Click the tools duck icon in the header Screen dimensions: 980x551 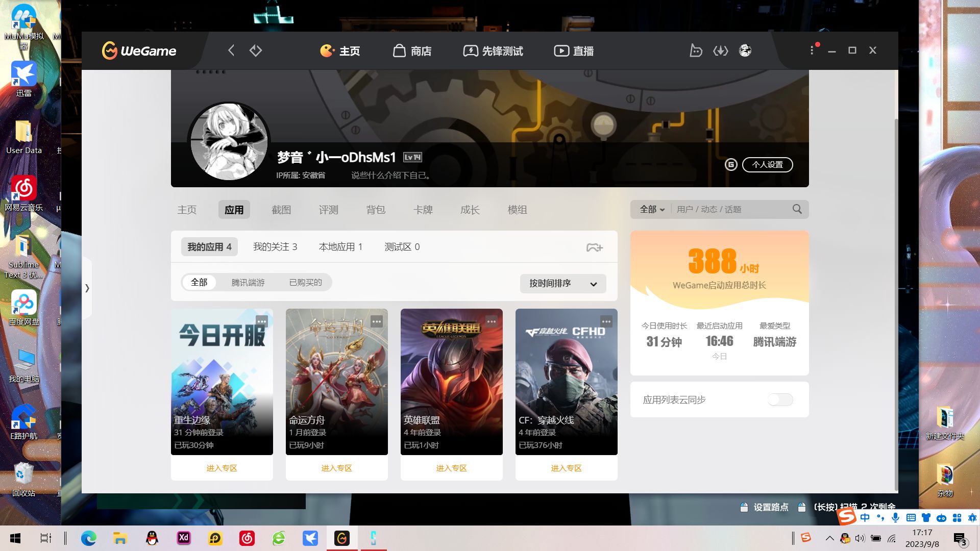click(x=696, y=51)
